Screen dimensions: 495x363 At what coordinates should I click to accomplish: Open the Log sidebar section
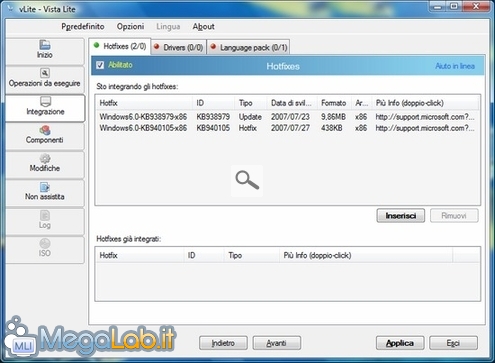point(45,221)
